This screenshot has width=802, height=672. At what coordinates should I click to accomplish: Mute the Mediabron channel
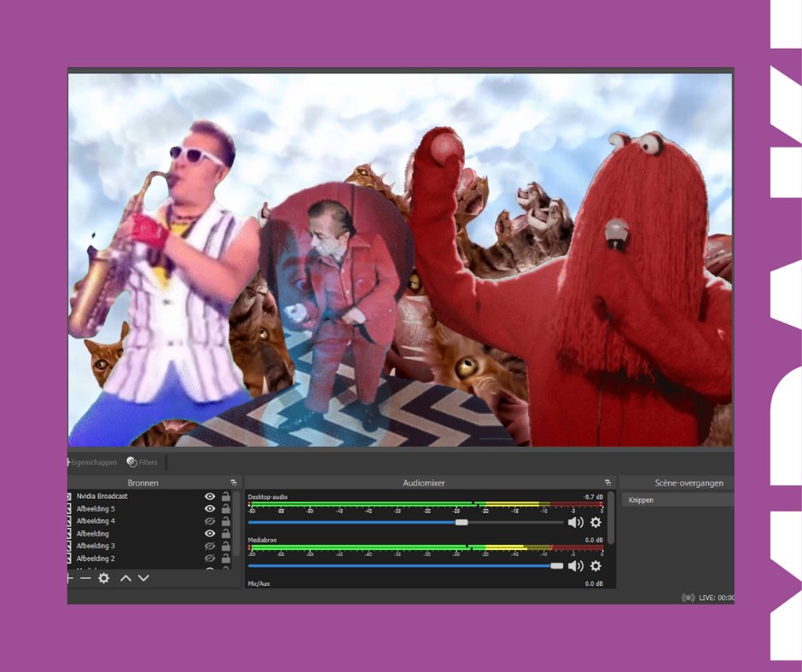575,565
